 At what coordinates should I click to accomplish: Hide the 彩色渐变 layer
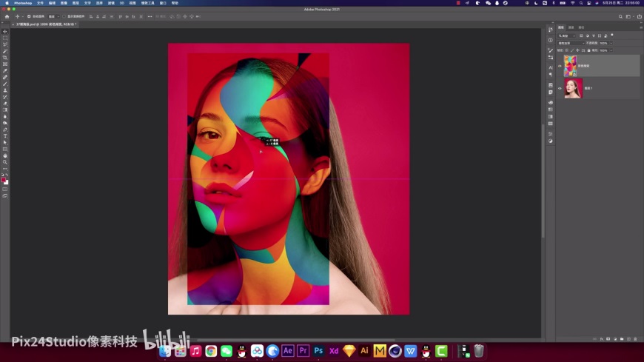pyautogui.click(x=560, y=66)
